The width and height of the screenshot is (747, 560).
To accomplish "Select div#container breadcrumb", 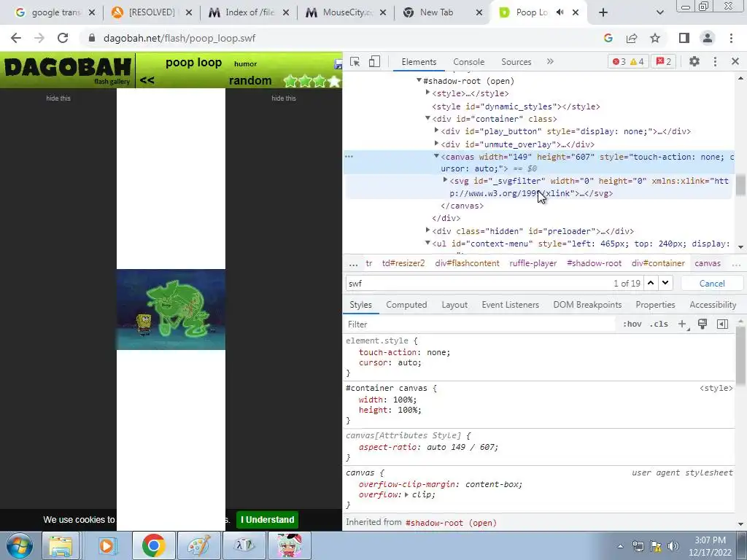I will [x=658, y=263].
